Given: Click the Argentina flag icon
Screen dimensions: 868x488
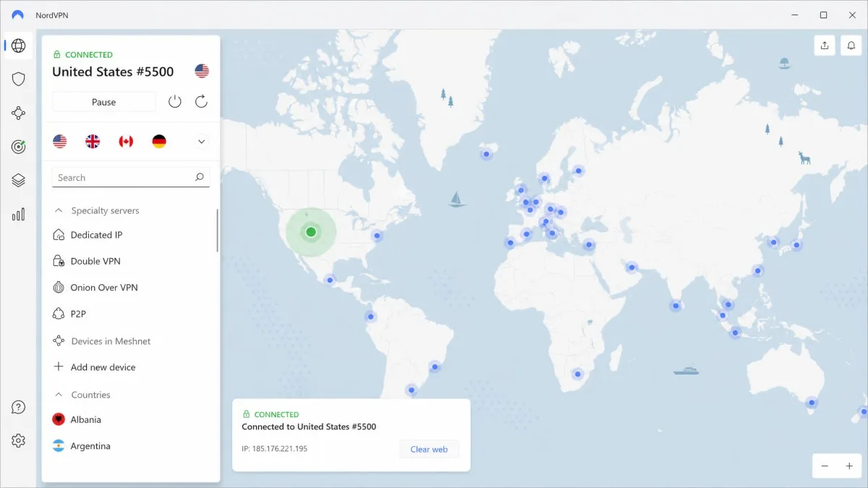Looking at the screenshot, I should coord(59,446).
